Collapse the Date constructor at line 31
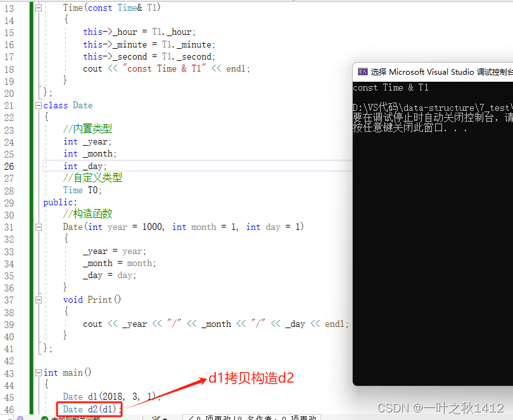Screen dimensions: 513x420 39,227
